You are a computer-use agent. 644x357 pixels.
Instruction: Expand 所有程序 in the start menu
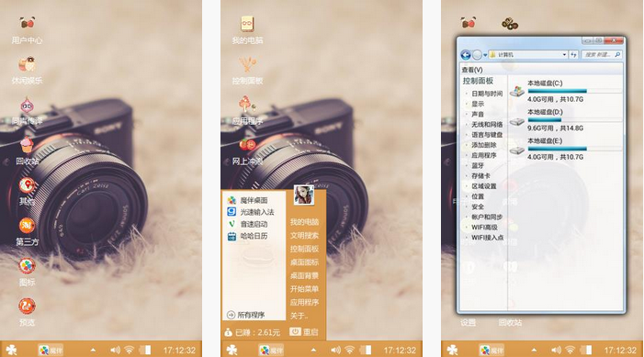[x=246, y=315]
